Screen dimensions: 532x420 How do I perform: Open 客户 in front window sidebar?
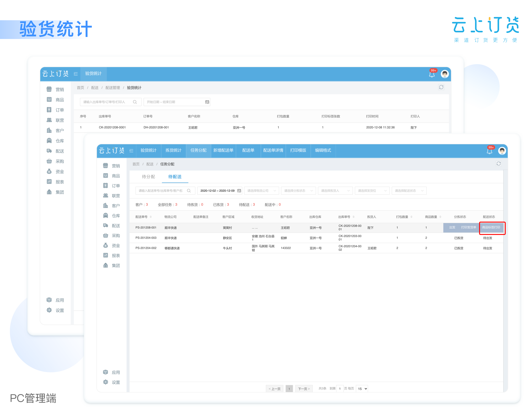pyautogui.click(x=112, y=206)
